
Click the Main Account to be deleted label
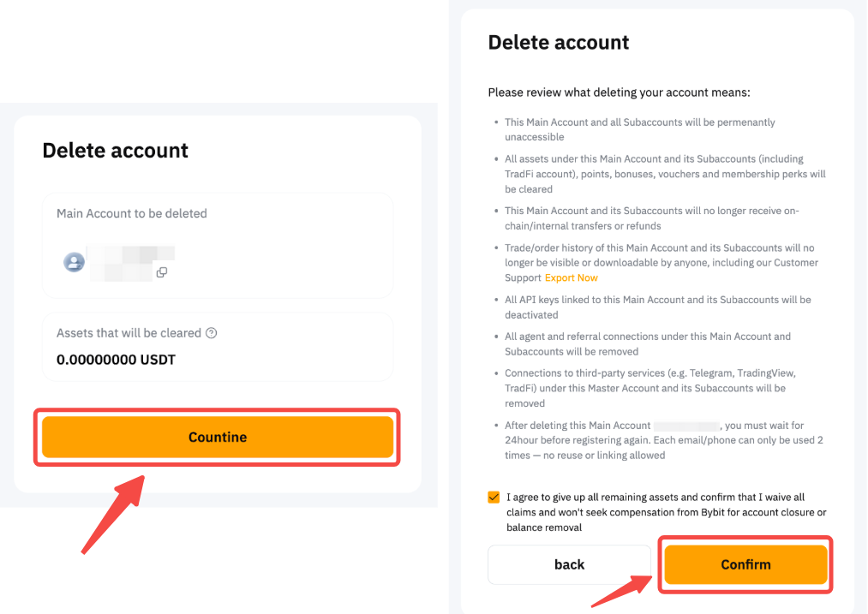(x=132, y=213)
